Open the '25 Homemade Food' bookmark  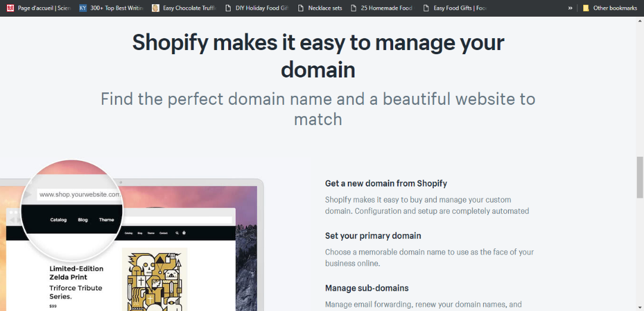[x=381, y=8]
